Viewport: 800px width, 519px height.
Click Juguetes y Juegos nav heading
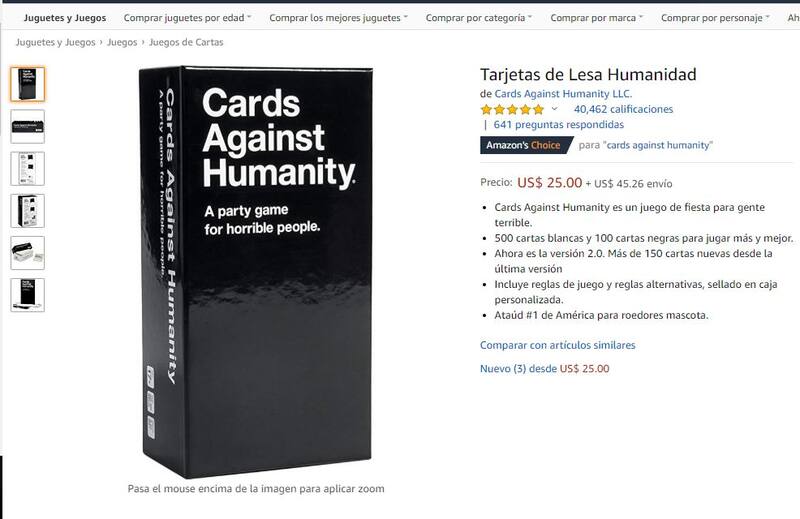[x=65, y=18]
